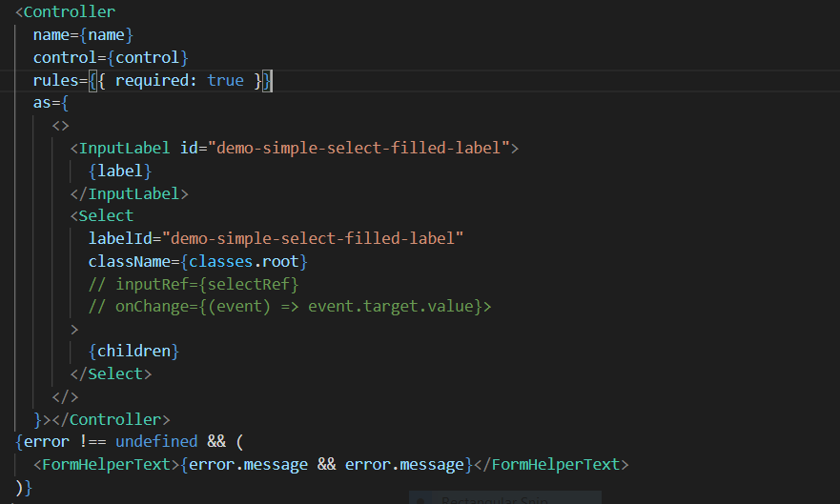
Task: Click the closing fragment tag </>
Action: click(66, 397)
